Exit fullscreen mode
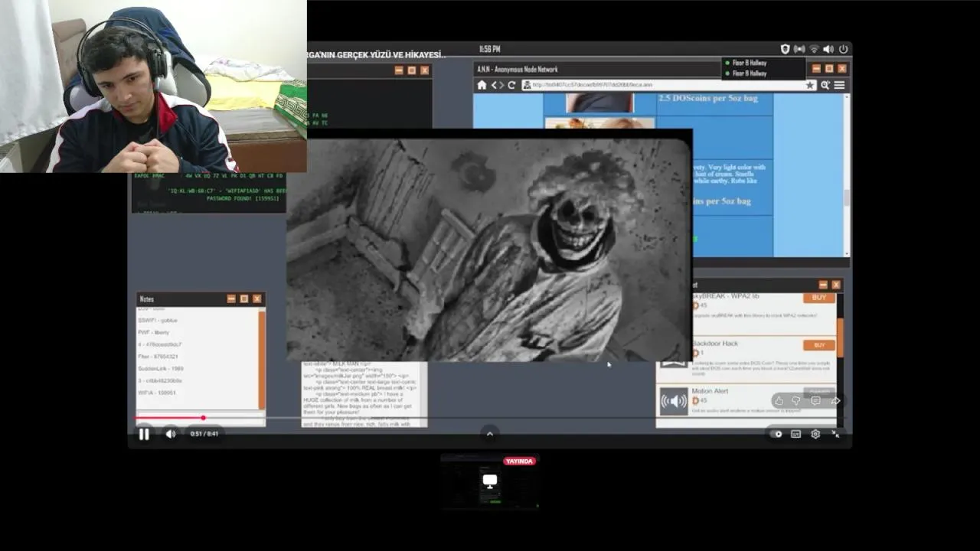This screenshot has height=551, width=980. pyautogui.click(x=835, y=434)
